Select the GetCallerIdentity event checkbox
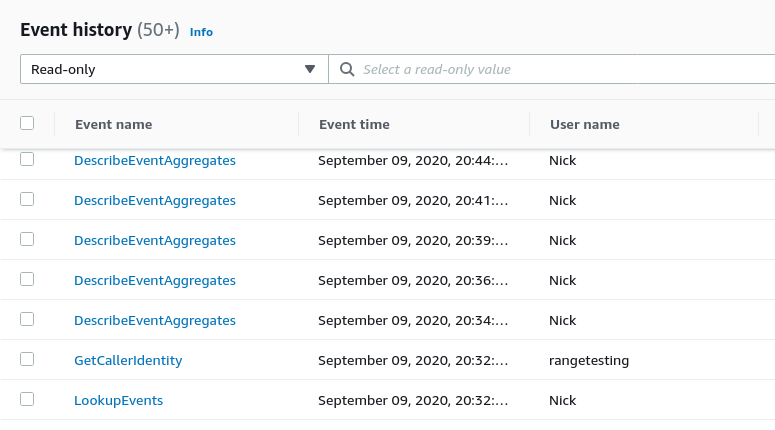 point(27,359)
